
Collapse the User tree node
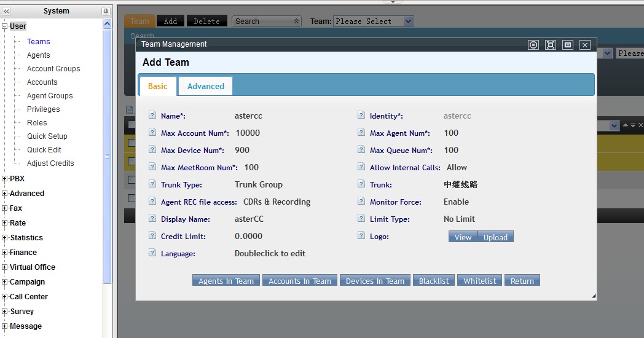[x=5, y=26]
